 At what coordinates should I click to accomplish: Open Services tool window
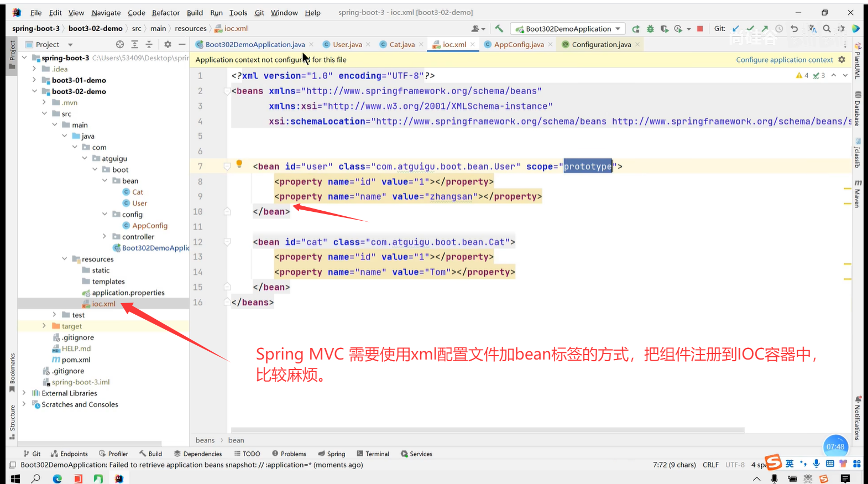point(416,454)
